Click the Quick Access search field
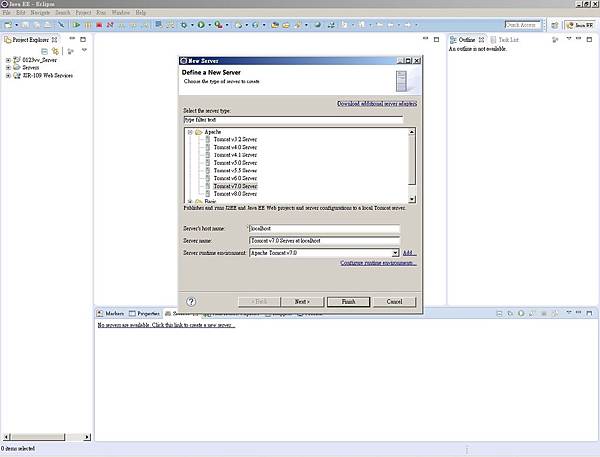600x457 pixels. coord(522,25)
